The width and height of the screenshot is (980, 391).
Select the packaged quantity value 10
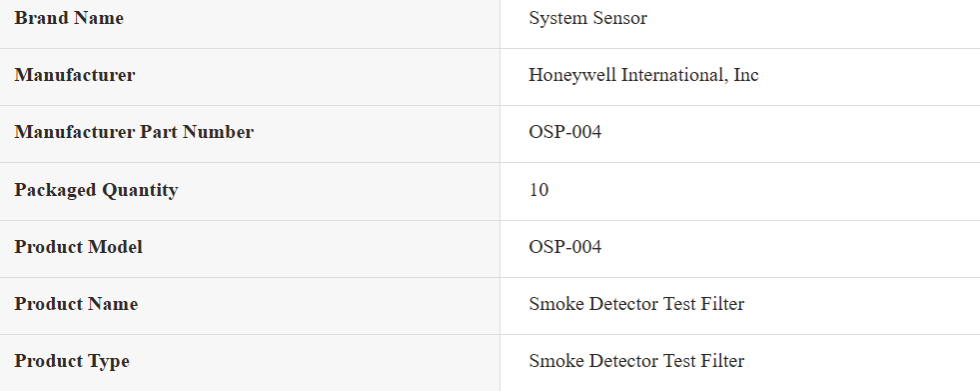point(538,190)
